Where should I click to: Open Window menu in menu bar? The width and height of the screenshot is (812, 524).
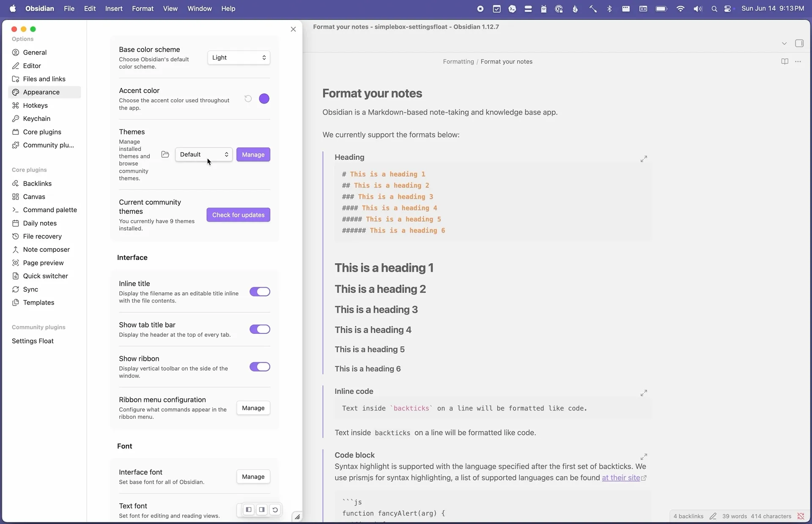[x=200, y=8]
